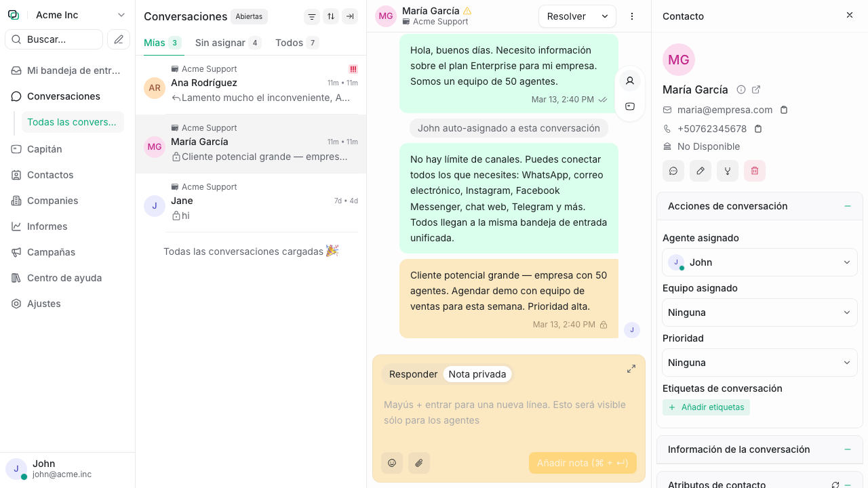Image resolution: width=868 pixels, height=488 pixels.
Task: Merge the contact María García
Action: [x=728, y=171]
